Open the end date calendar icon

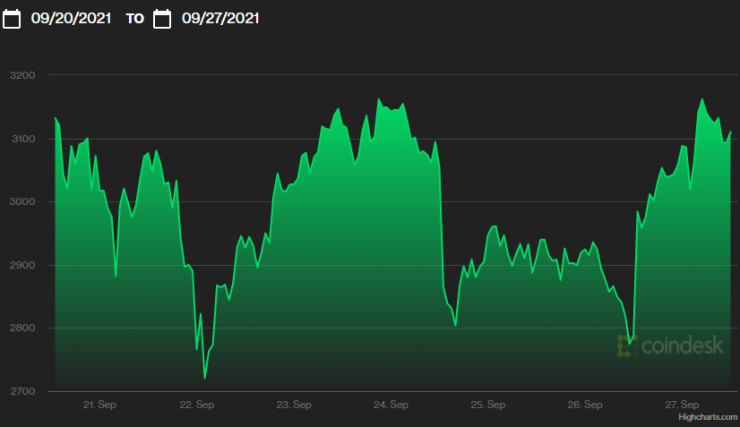[x=162, y=18]
